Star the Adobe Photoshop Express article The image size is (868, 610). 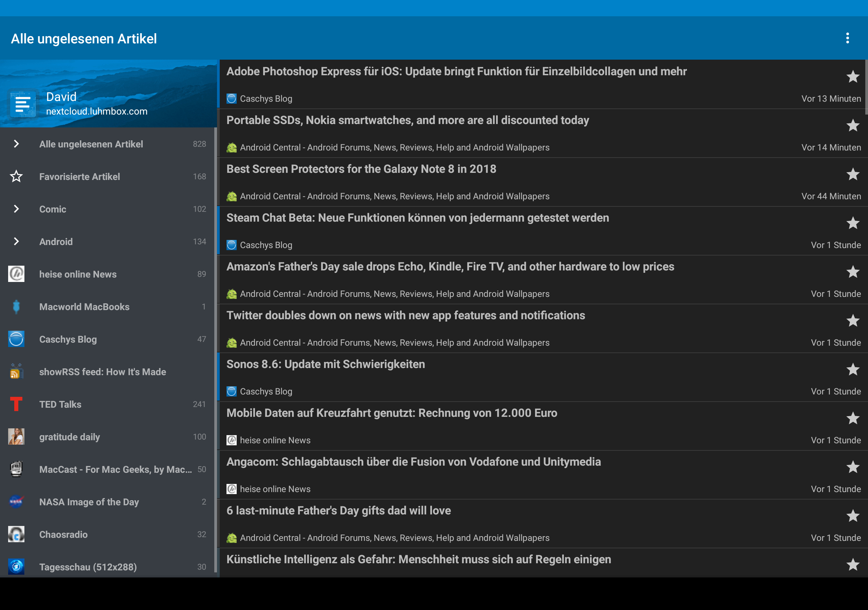coord(852,77)
